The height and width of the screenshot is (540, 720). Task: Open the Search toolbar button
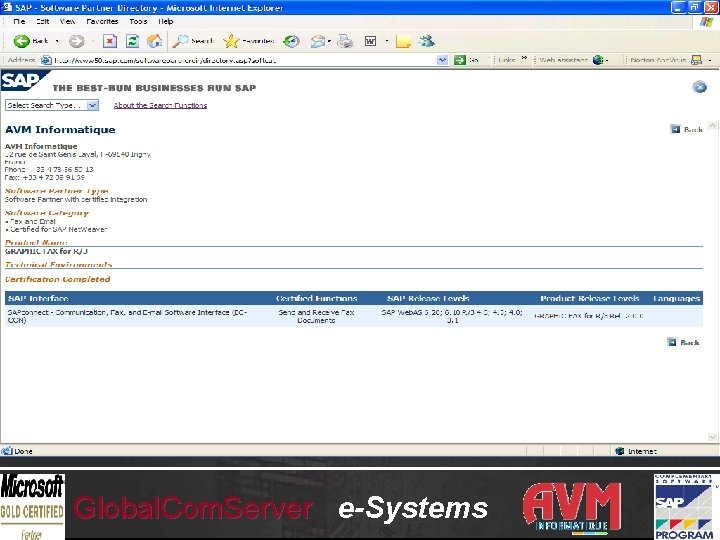click(x=193, y=41)
